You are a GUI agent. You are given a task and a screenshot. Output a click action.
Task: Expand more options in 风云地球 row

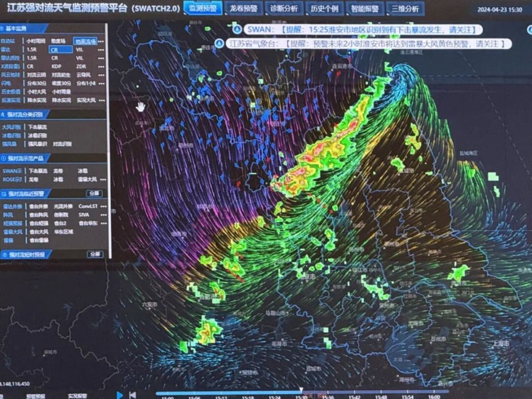[101, 75]
